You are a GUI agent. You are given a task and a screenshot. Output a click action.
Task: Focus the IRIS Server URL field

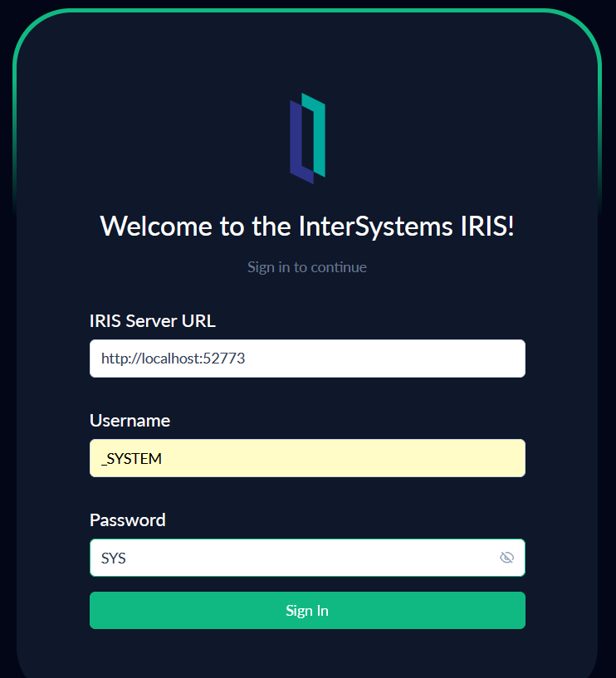click(307, 359)
